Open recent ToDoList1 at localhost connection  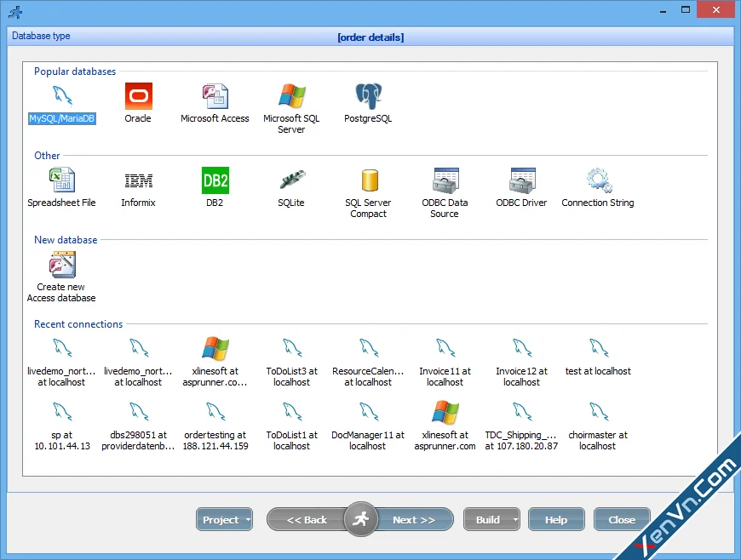pyautogui.click(x=291, y=425)
